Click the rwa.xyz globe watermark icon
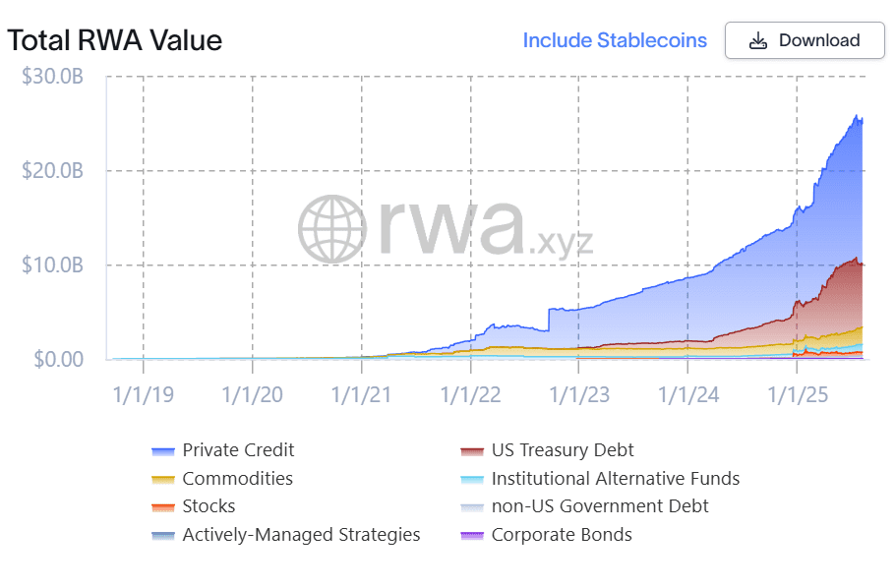 [x=331, y=228]
